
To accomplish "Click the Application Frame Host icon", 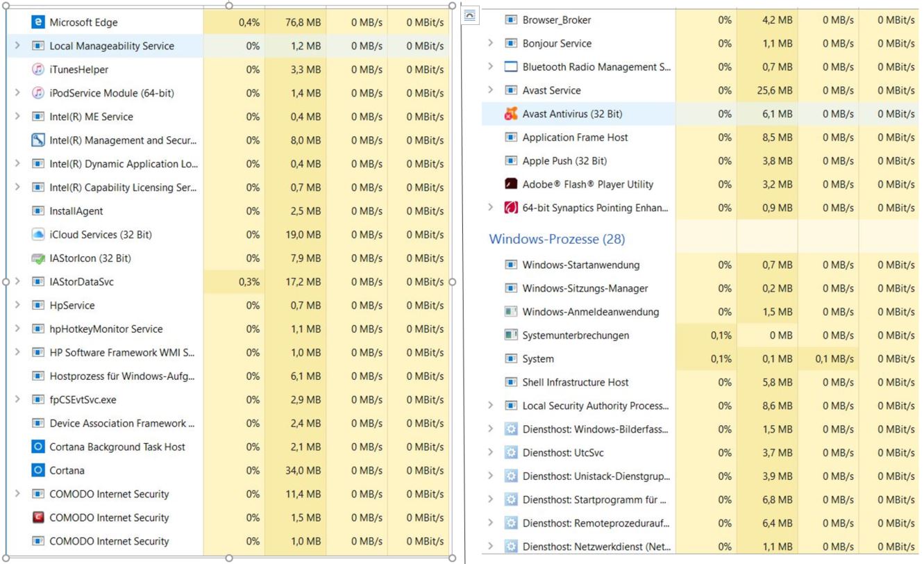I will pyautogui.click(x=511, y=138).
